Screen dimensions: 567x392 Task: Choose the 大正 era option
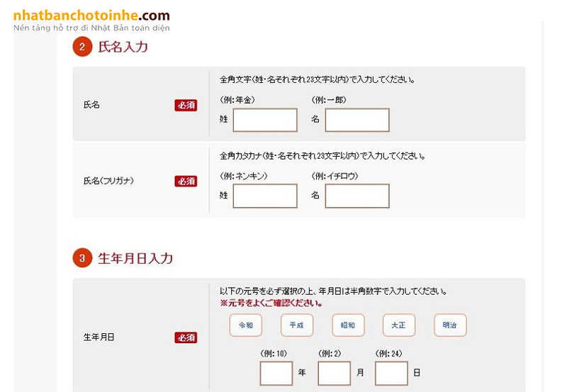(x=399, y=325)
